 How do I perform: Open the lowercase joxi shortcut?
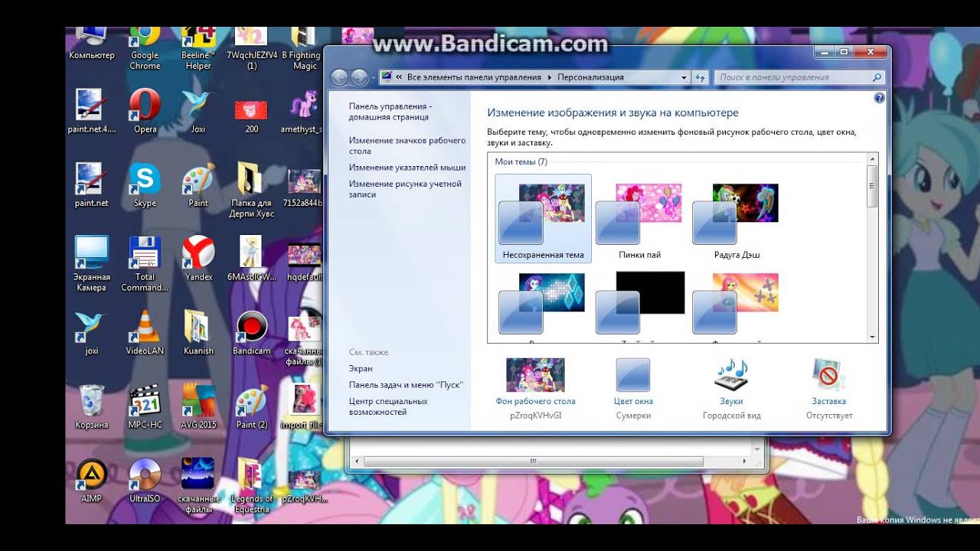(x=91, y=333)
